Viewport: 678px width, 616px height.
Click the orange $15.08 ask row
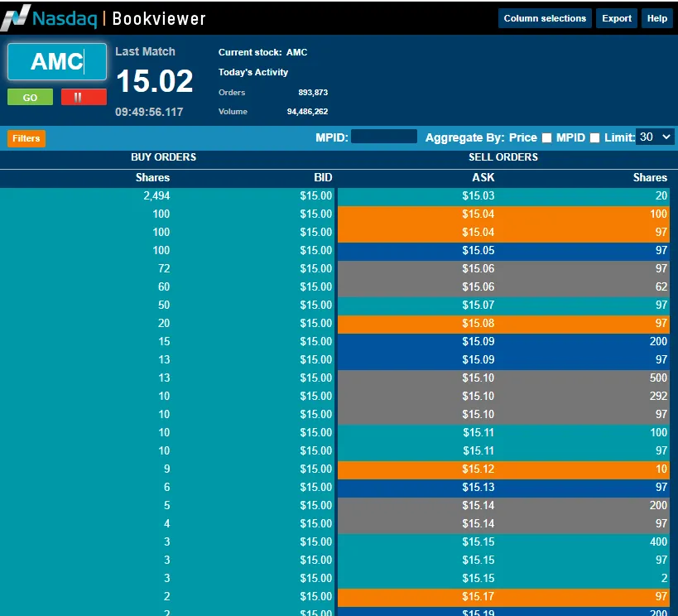[504, 323]
